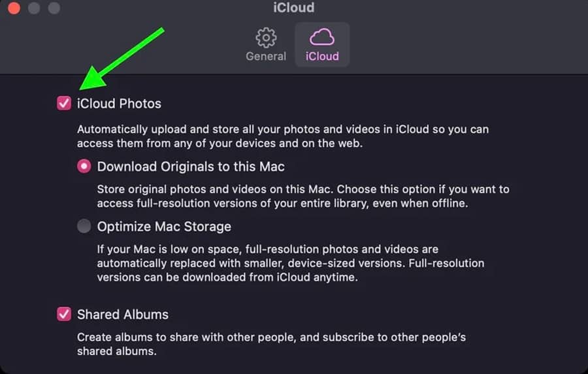The height and width of the screenshot is (374, 588).
Task: Uncheck the iCloud Photos checkbox
Action: click(x=64, y=103)
